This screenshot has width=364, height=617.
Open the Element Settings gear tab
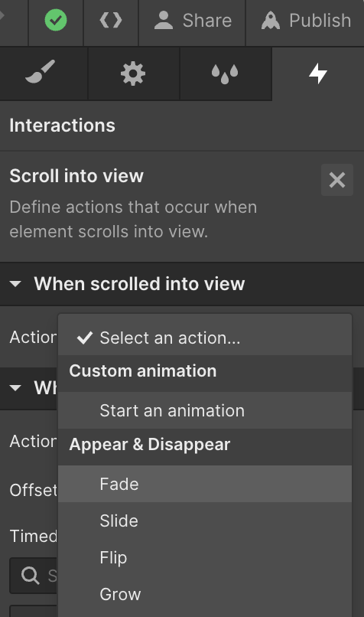[x=133, y=73]
